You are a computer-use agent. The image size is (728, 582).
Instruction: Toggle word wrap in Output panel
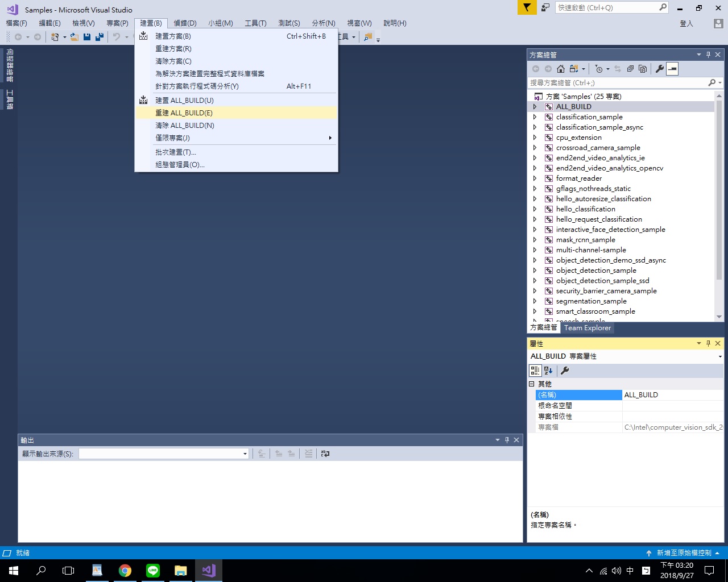click(325, 454)
